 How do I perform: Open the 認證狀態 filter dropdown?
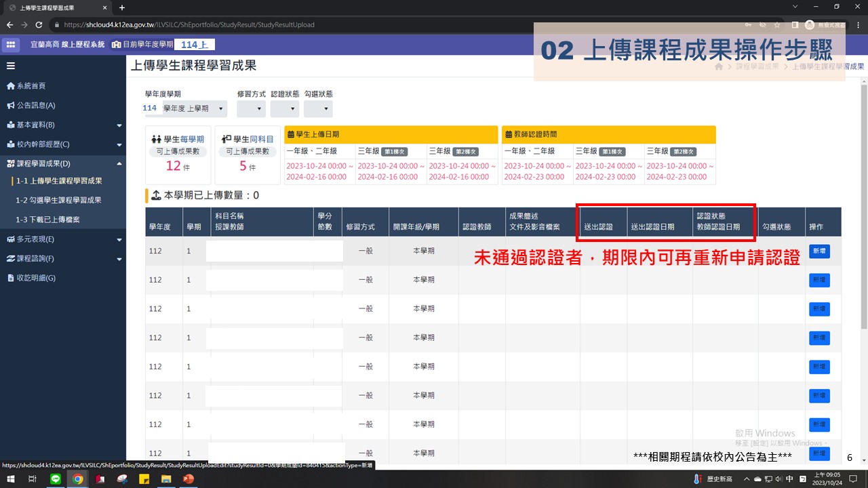tap(284, 108)
